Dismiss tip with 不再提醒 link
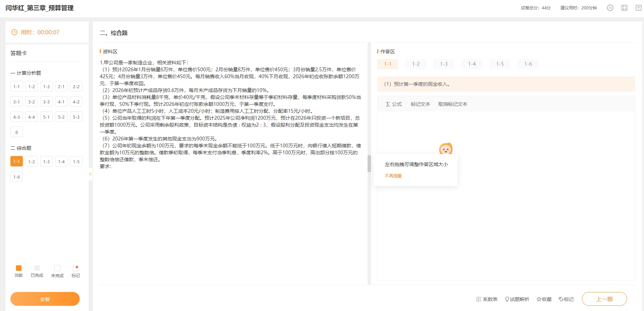This screenshot has height=311, width=644. 393,176
